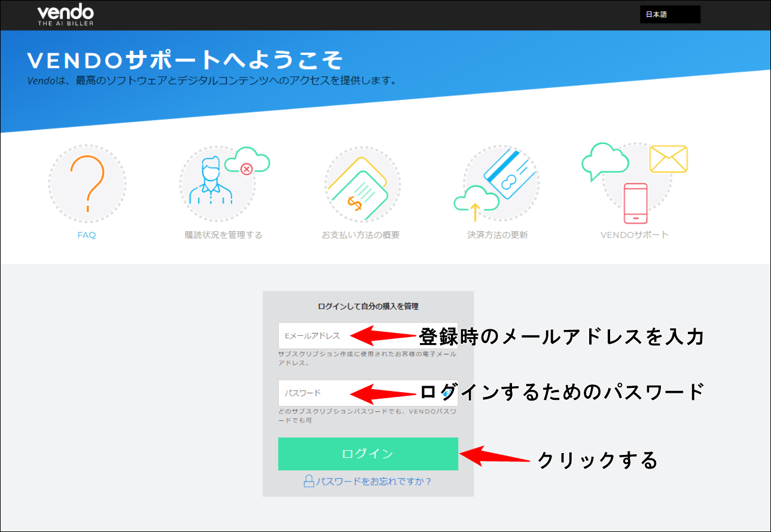This screenshot has width=771, height=532.
Task: Open the 日本語 language dropdown
Action: tap(669, 15)
